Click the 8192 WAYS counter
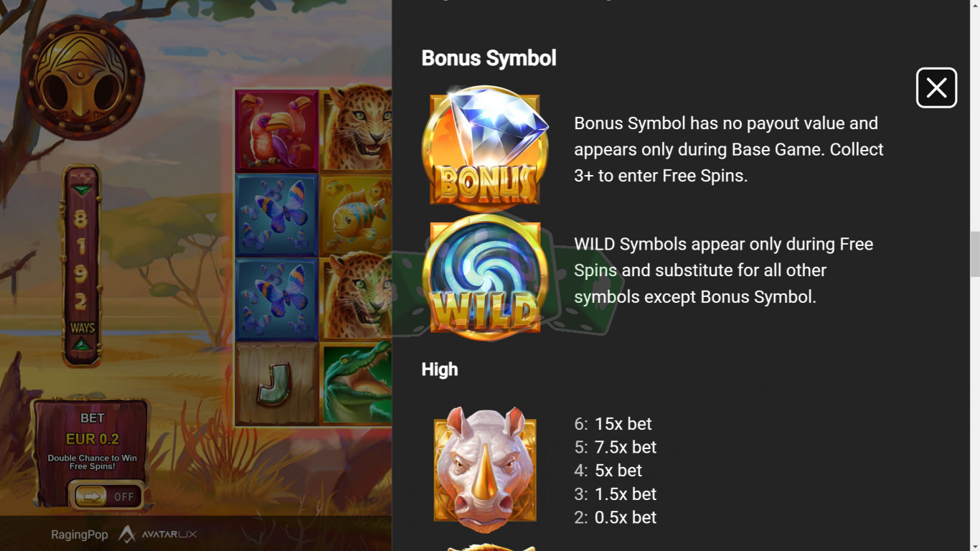Viewport: 980px width, 551px height. tap(83, 267)
